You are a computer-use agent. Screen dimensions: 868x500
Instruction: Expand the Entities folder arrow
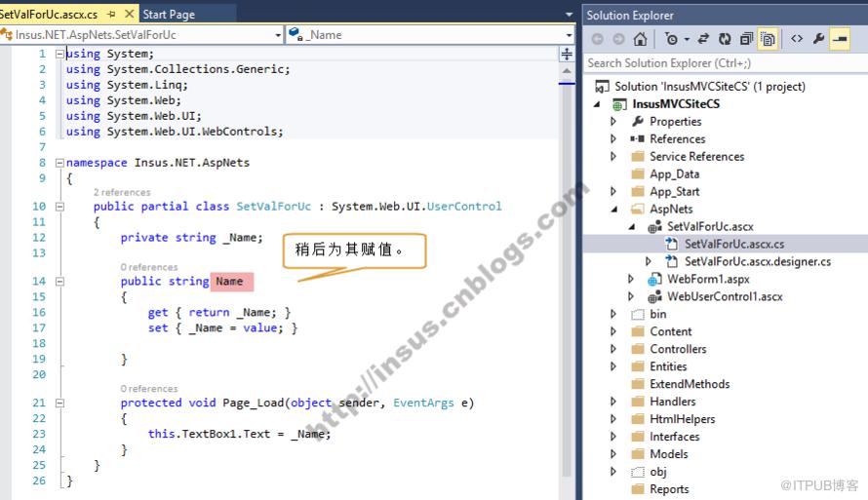tap(612, 366)
